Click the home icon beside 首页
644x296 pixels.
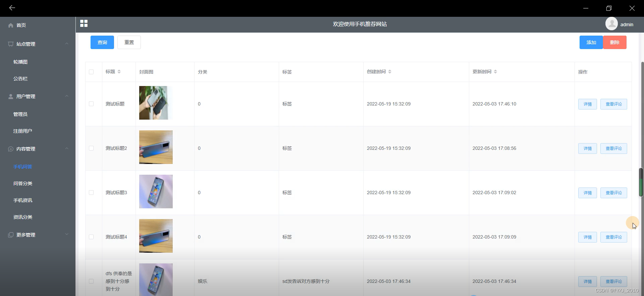(x=11, y=25)
